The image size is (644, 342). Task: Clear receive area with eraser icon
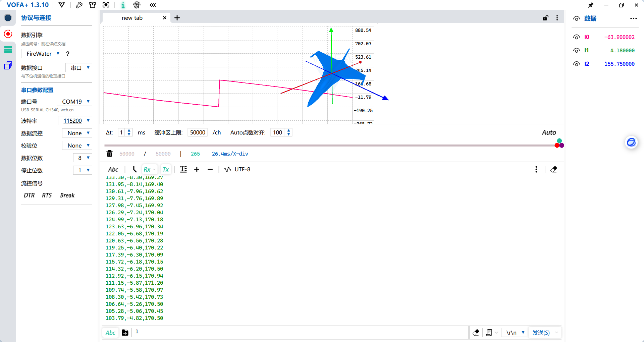pos(554,169)
